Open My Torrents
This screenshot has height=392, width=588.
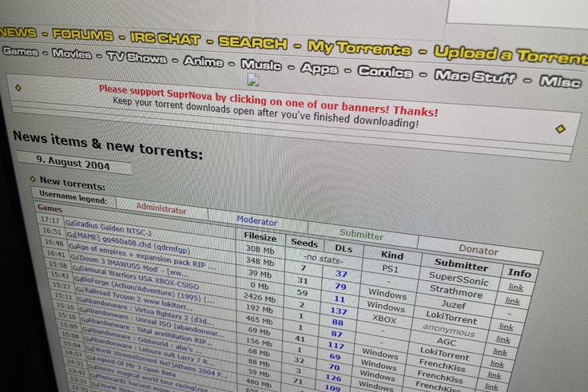[360, 48]
